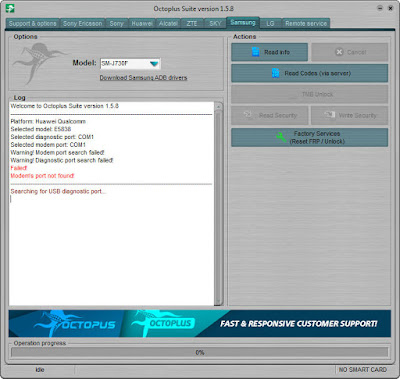Open the Huawei tab

coord(142,24)
